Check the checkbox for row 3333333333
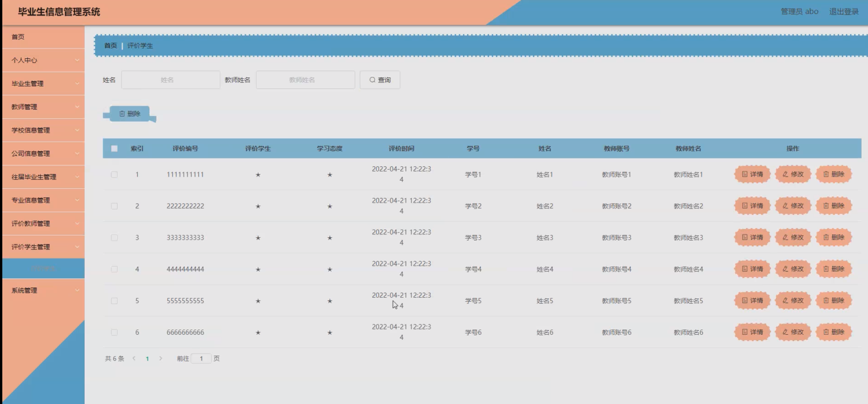The height and width of the screenshot is (404, 868). click(x=114, y=237)
